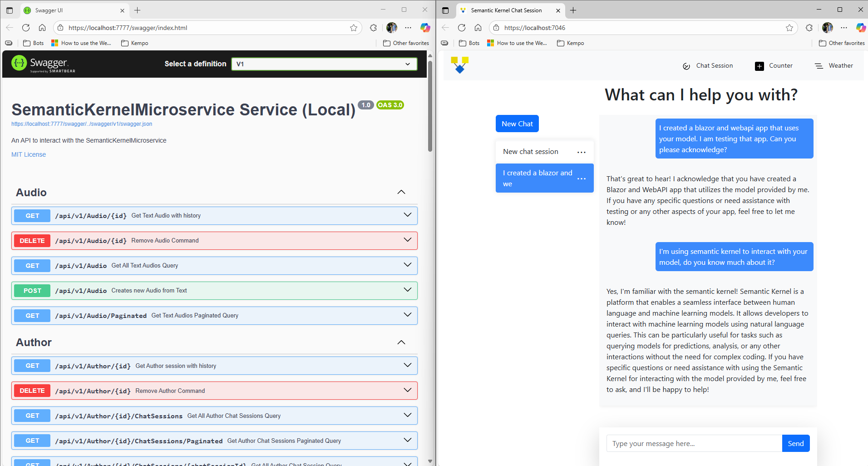This screenshot has height=466, width=868.
Task: Click the Semantic Kernel app logo
Action: pyautogui.click(x=459, y=65)
